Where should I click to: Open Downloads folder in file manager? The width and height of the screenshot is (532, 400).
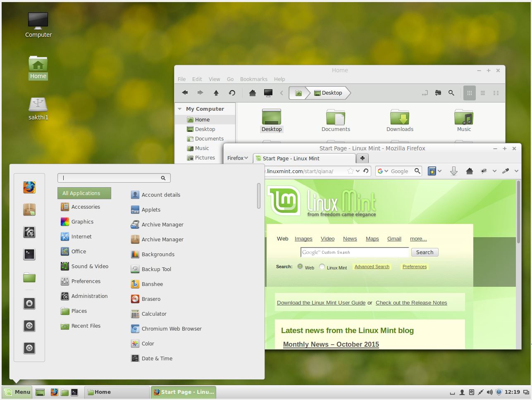(x=400, y=121)
